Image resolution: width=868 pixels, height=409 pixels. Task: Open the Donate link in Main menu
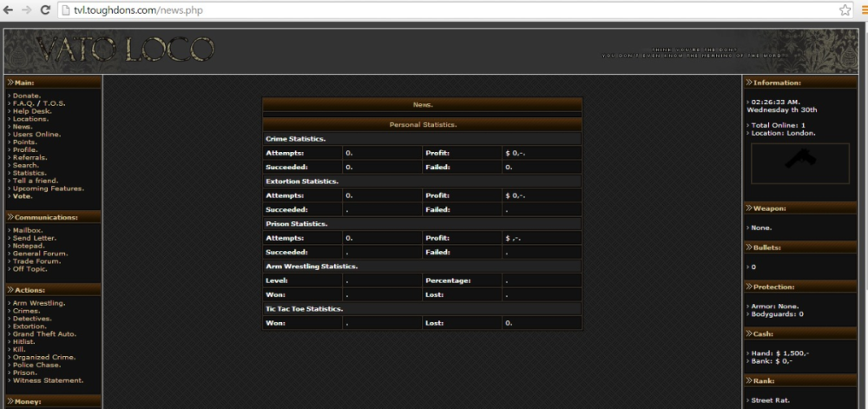[x=27, y=96]
